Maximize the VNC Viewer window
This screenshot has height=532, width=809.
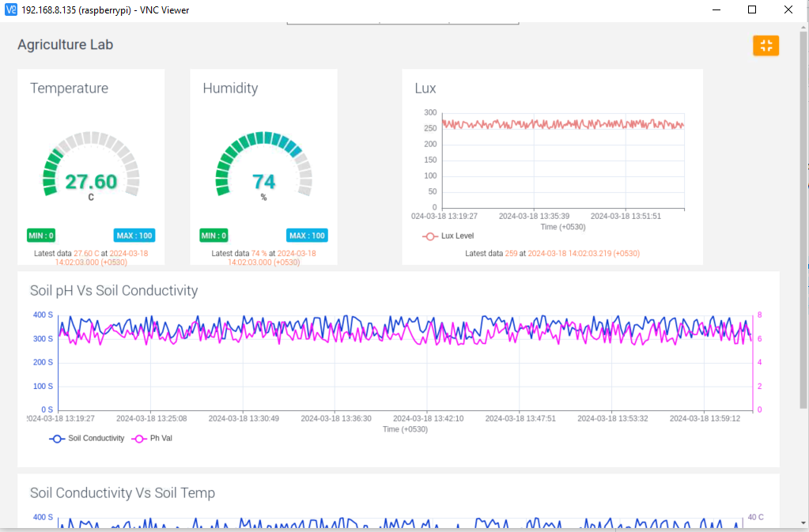click(752, 9)
